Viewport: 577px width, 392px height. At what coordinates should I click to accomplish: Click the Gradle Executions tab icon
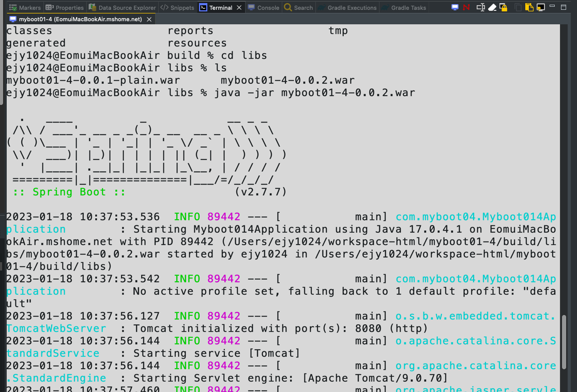(321, 8)
